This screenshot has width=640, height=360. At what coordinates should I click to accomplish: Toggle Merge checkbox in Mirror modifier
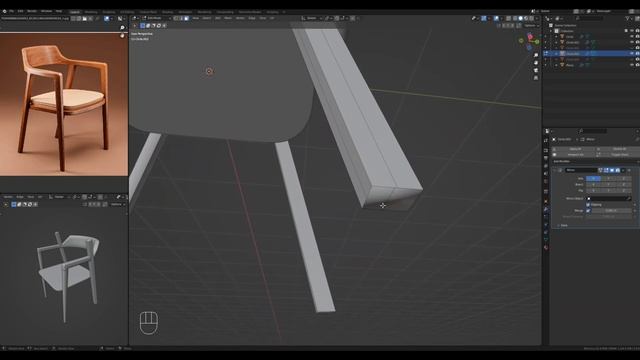(588, 211)
